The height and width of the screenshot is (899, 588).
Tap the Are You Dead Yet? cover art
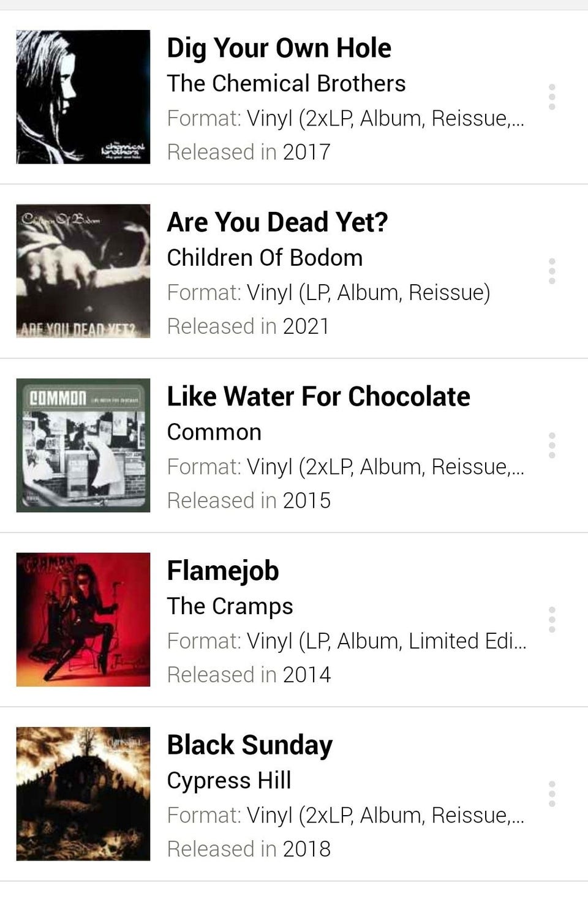coord(83,271)
